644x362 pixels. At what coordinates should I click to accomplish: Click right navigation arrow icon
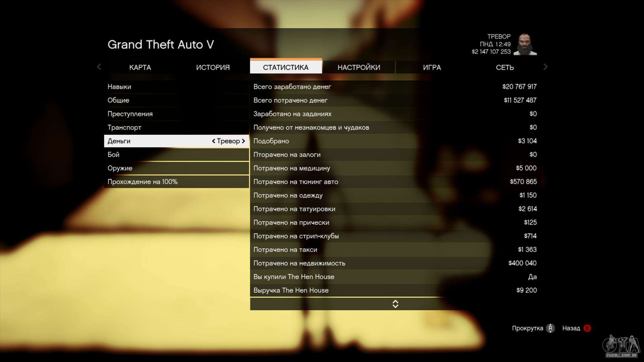tap(544, 67)
